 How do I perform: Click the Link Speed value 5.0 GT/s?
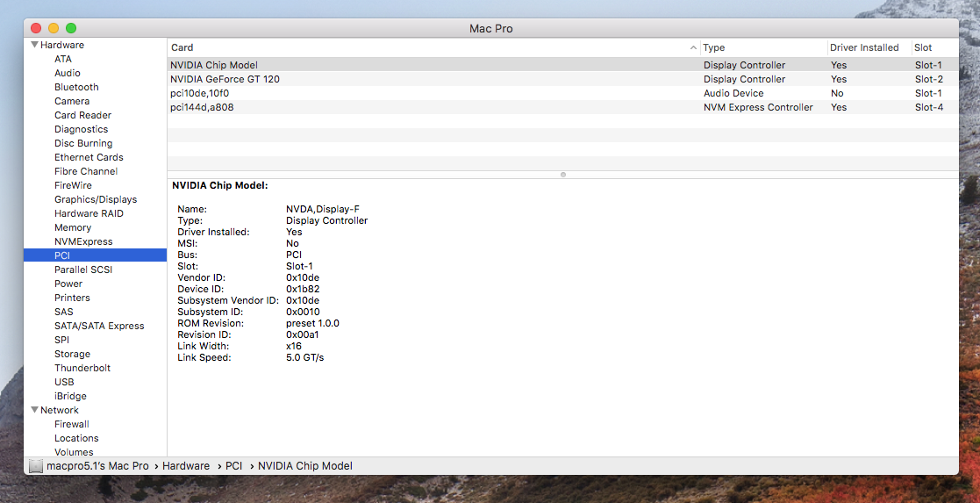tap(305, 358)
